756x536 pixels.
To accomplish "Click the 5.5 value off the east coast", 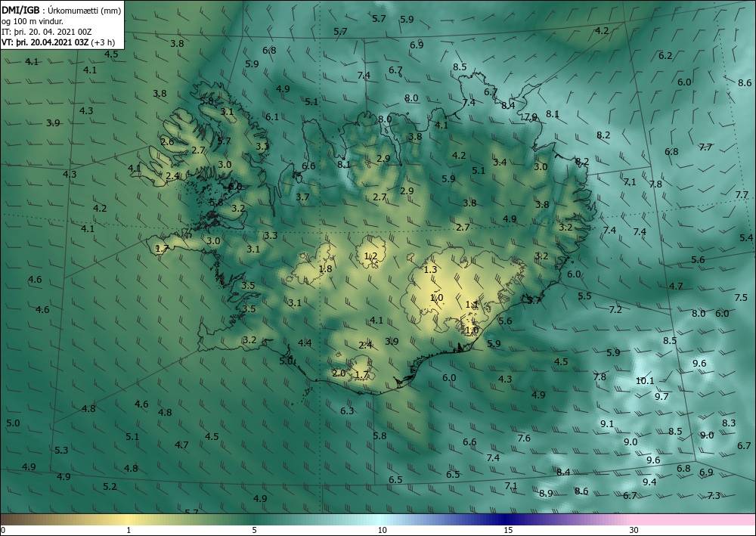I will (584, 296).
